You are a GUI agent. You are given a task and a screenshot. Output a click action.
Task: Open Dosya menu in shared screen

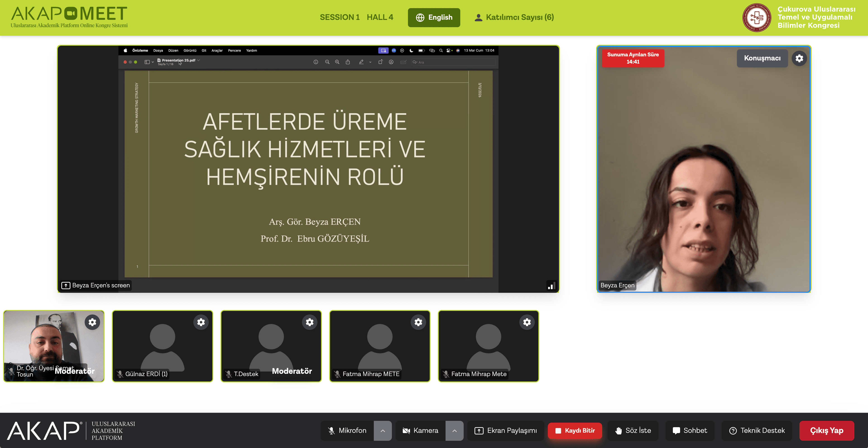tap(158, 50)
